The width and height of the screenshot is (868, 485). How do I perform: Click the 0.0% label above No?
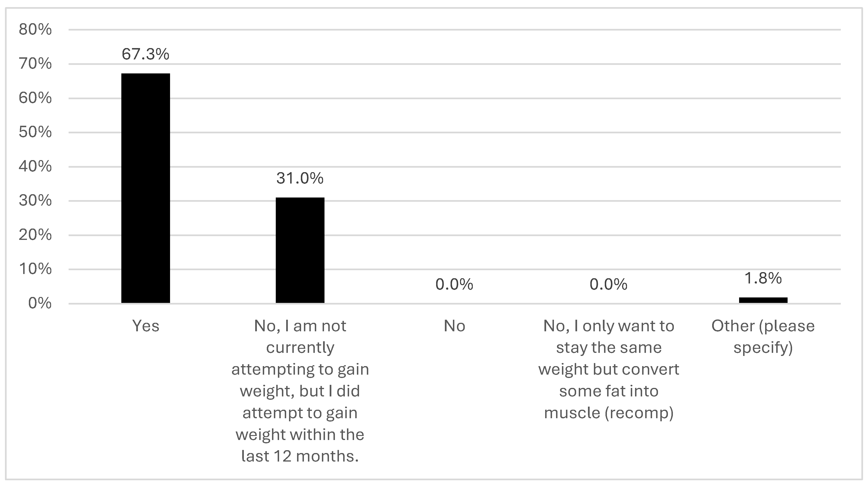(x=454, y=285)
